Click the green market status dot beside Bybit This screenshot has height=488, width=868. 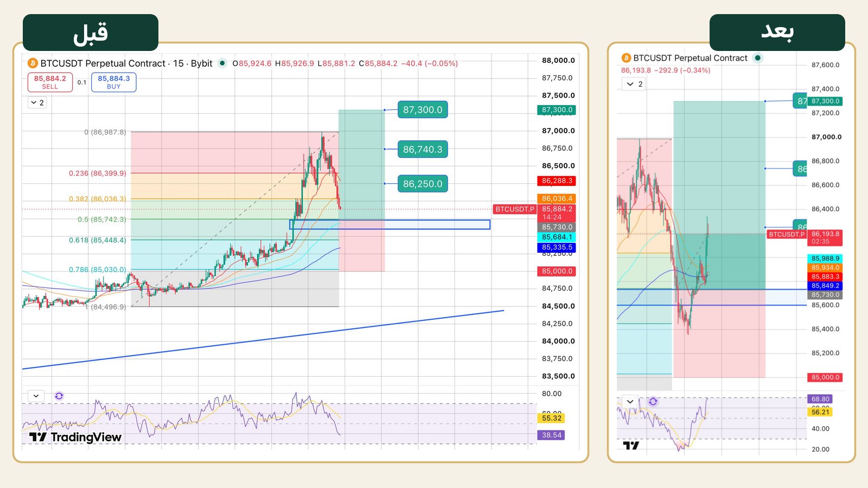pyautogui.click(x=222, y=63)
